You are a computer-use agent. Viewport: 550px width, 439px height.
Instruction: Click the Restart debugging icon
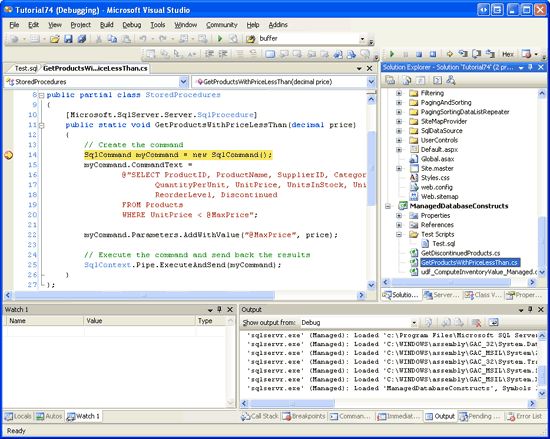(433, 54)
